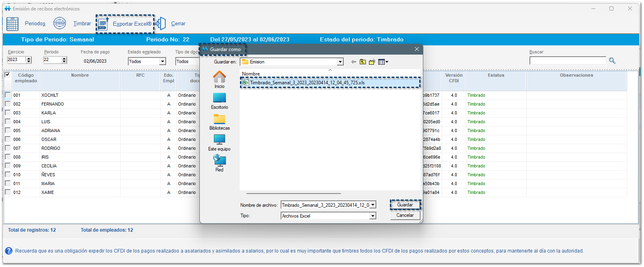Image resolution: width=644 pixels, height=267 pixels.
Task: Create a new folder in save dialog
Action: (372, 62)
